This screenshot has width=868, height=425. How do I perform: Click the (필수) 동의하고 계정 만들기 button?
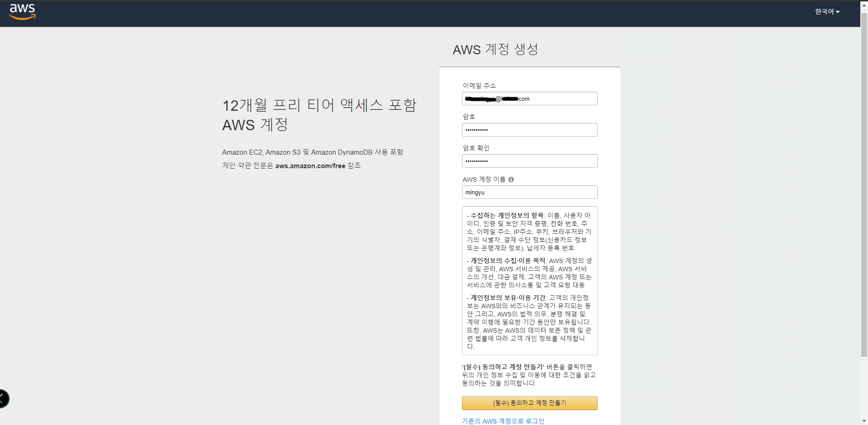529,403
